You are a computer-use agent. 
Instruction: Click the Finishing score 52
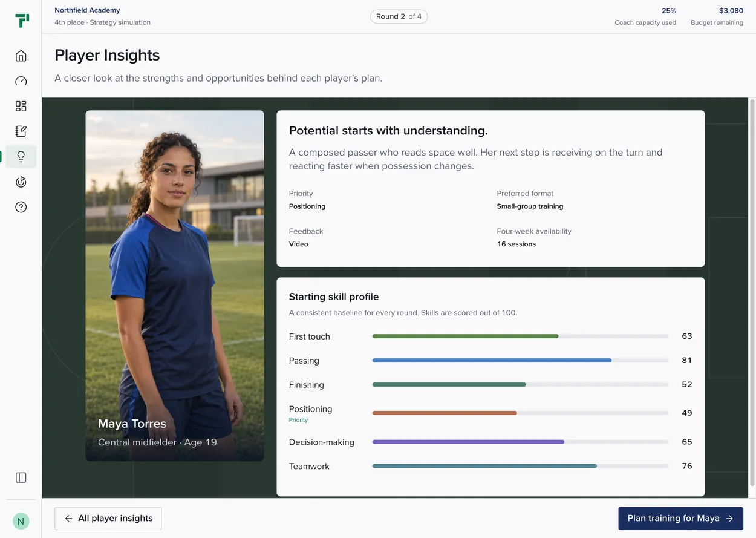pyautogui.click(x=686, y=384)
